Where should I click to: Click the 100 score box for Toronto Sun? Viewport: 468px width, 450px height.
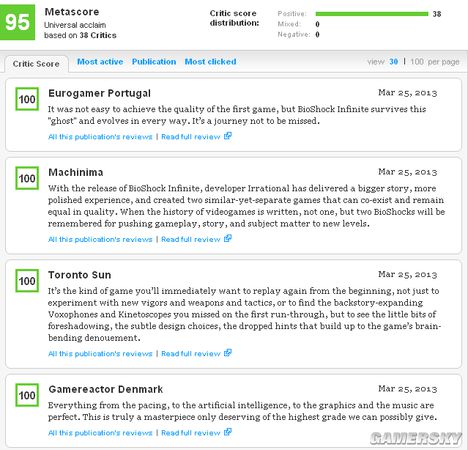27,281
